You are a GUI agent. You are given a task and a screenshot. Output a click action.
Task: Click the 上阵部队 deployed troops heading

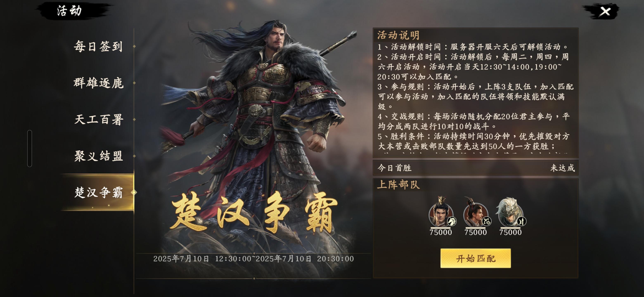(398, 185)
